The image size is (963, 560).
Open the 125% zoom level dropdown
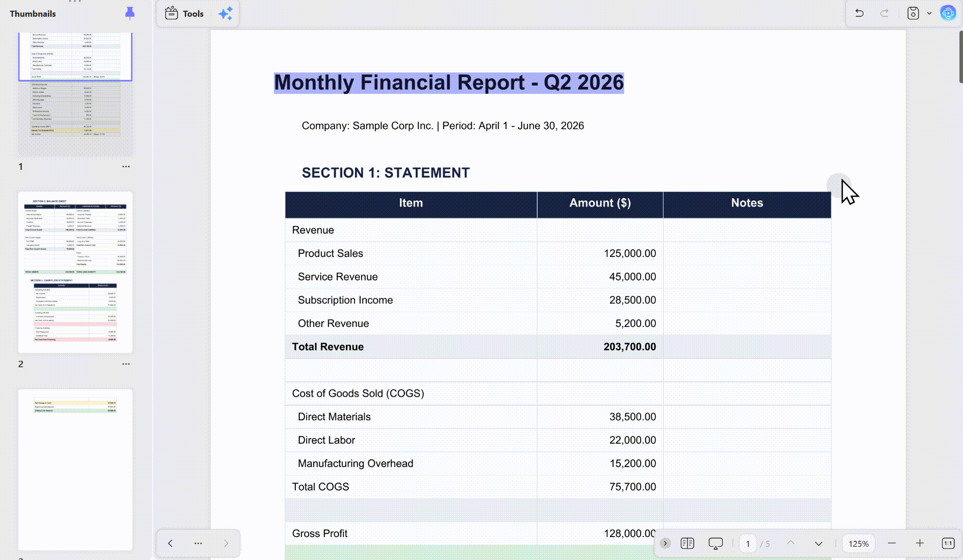click(x=858, y=544)
